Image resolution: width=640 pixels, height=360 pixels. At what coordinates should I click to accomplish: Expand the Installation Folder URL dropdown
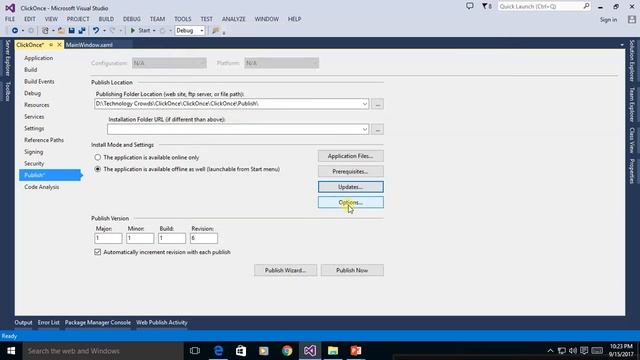(x=364, y=129)
